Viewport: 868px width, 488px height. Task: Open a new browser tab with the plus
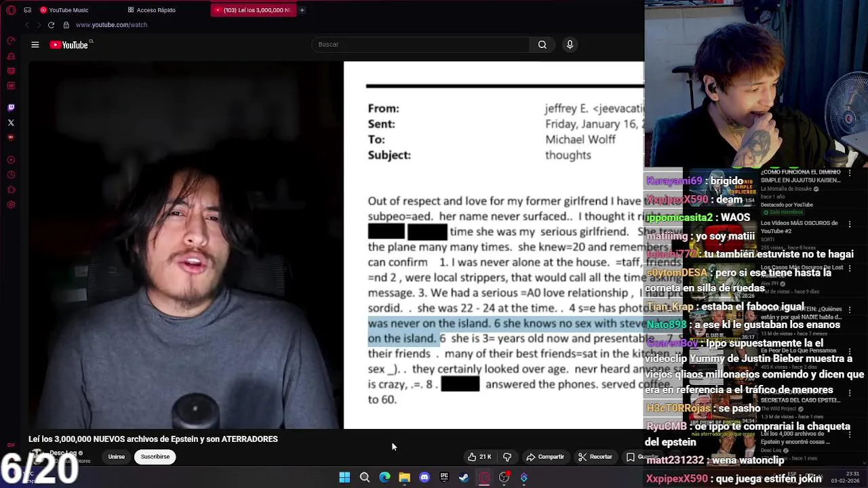[302, 10]
